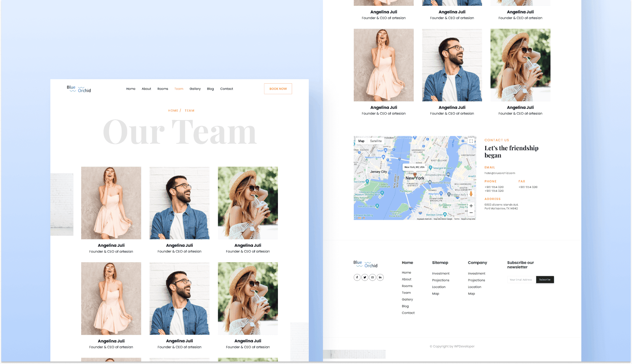The width and height of the screenshot is (632, 364).
Task: Navigate to the Rooms menu item
Action: (163, 89)
